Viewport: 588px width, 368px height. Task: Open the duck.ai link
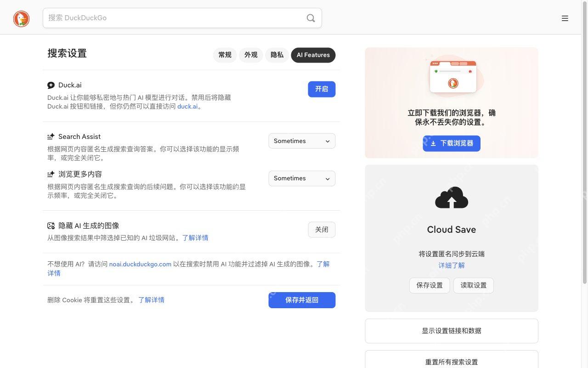(187, 106)
